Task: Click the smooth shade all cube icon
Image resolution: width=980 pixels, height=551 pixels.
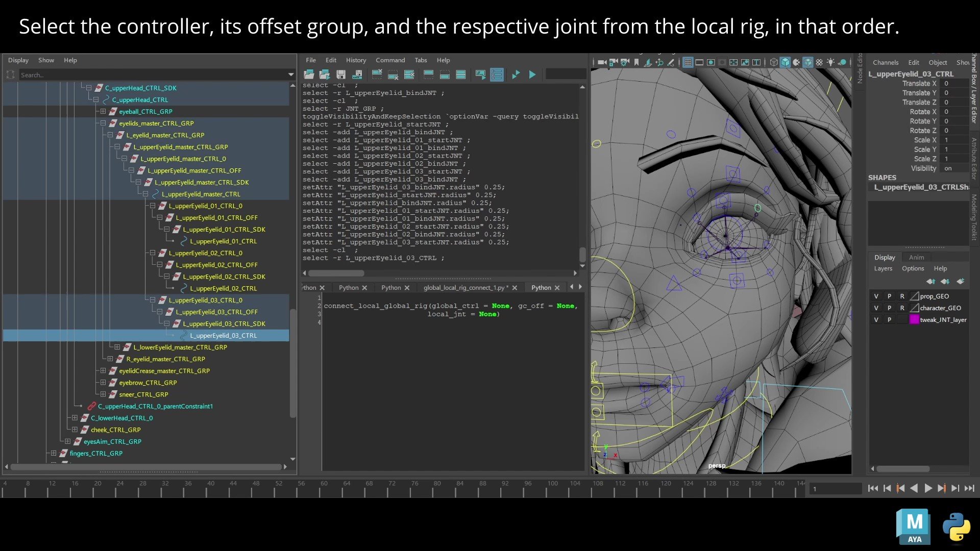Action: [x=785, y=62]
